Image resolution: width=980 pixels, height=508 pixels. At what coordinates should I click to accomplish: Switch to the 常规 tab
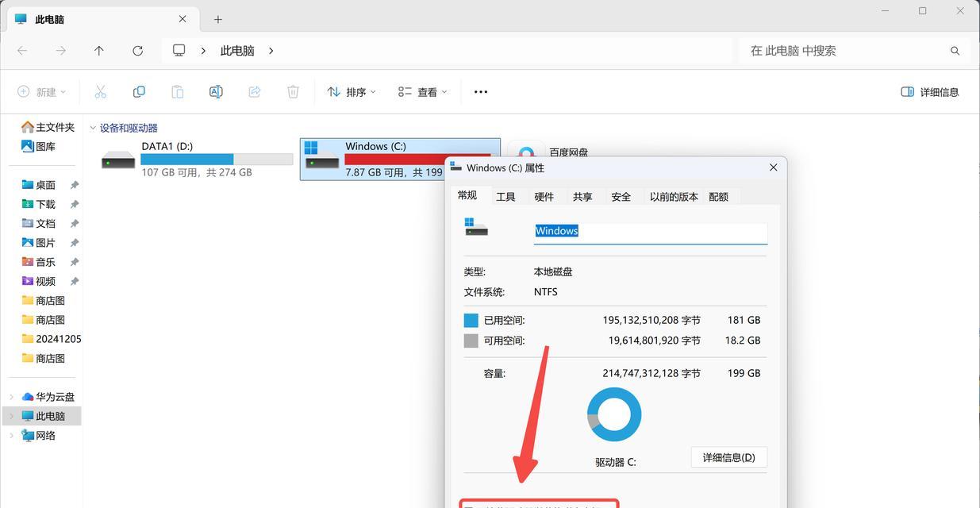click(x=467, y=195)
